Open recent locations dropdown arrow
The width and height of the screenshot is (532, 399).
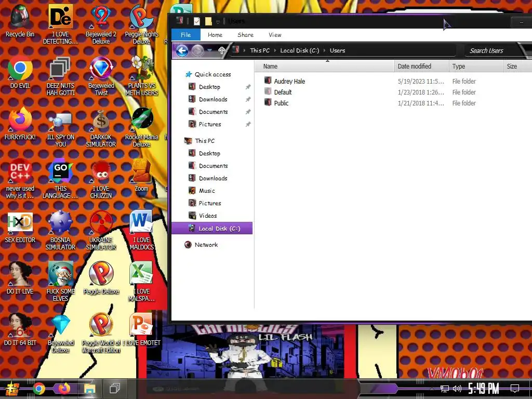(x=210, y=50)
